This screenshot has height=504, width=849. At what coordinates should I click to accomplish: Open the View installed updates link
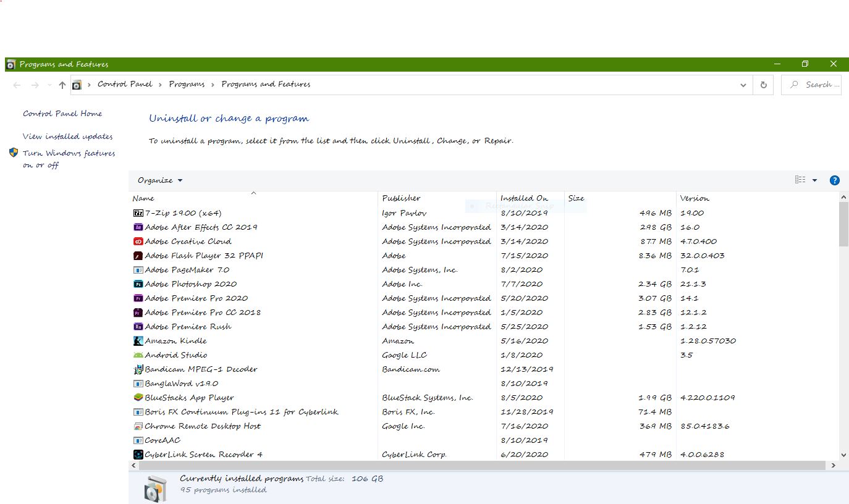coord(68,136)
